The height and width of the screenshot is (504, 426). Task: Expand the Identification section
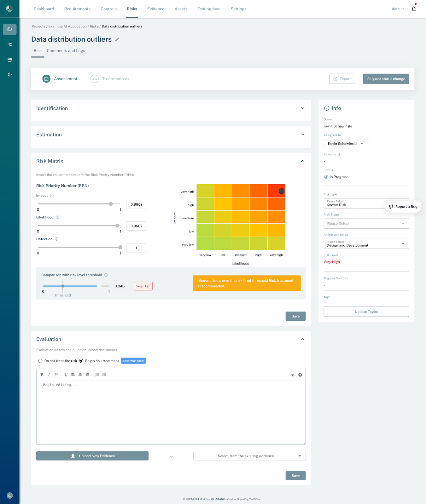pos(303,108)
